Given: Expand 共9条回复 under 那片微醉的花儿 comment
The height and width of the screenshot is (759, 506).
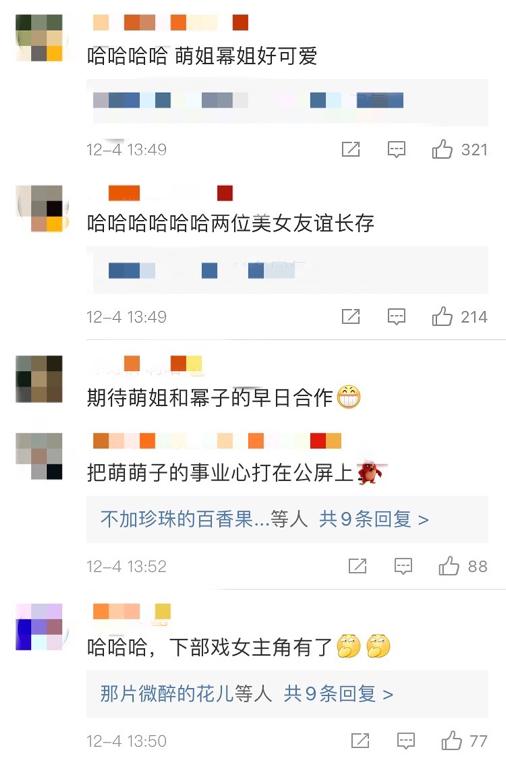Looking at the screenshot, I should [338, 694].
